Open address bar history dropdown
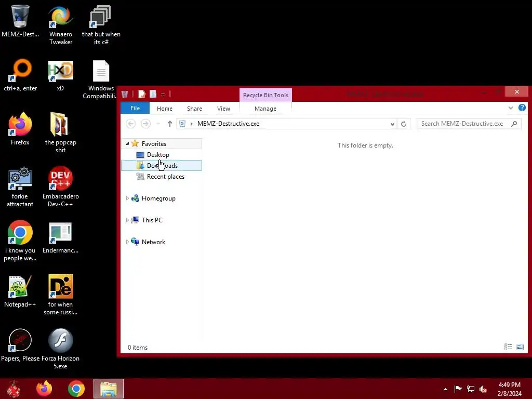The image size is (532, 399). click(x=392, y=124)
